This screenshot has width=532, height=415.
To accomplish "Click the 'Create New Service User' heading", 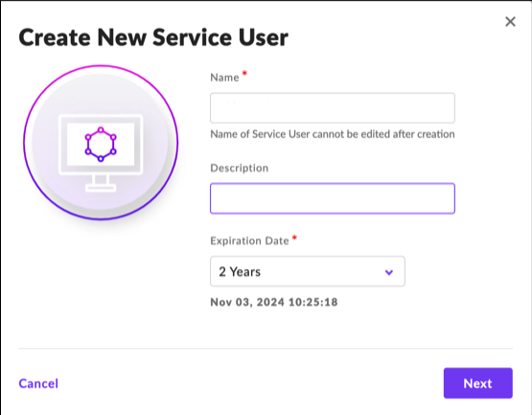I will [153, 37].
